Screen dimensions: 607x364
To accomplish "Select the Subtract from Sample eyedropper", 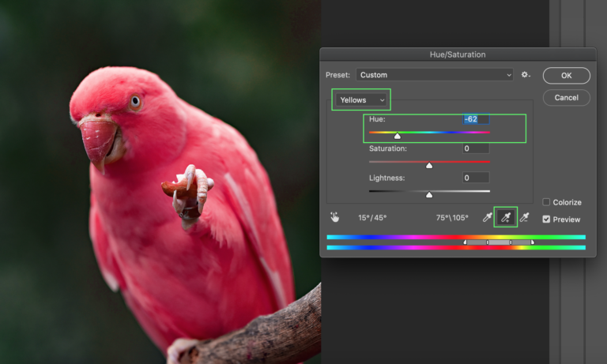I will click(524, 217).
